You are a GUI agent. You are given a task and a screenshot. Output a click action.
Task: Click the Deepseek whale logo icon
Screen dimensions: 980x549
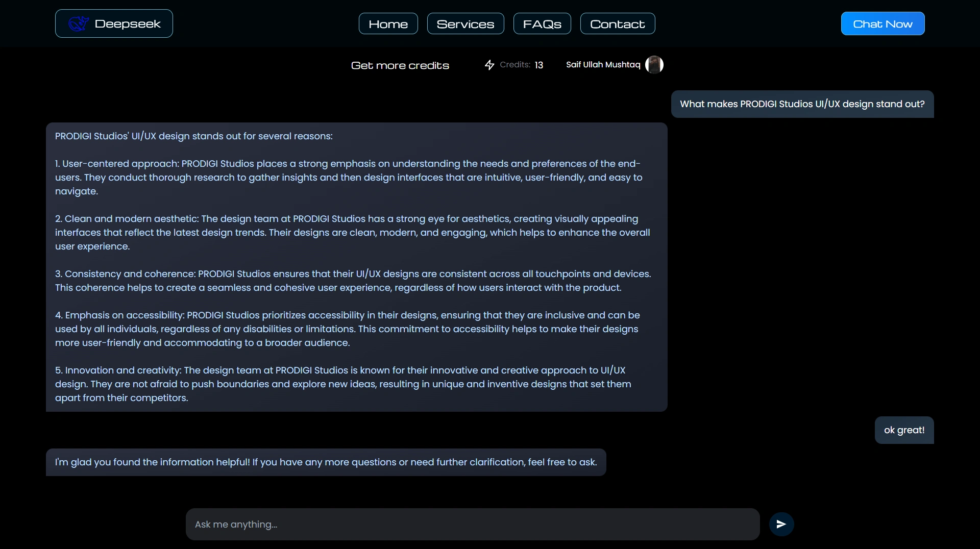79,23
